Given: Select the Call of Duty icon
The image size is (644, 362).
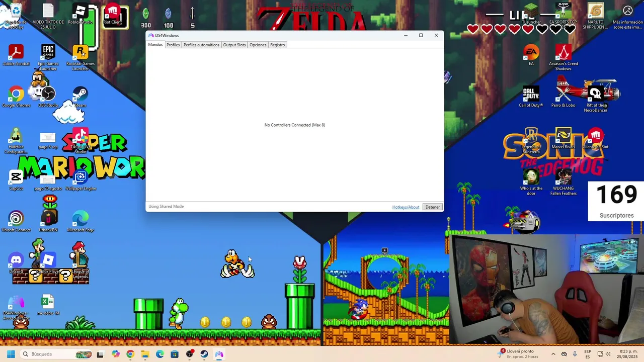Looking at the screenshot, I should (531, 97).
